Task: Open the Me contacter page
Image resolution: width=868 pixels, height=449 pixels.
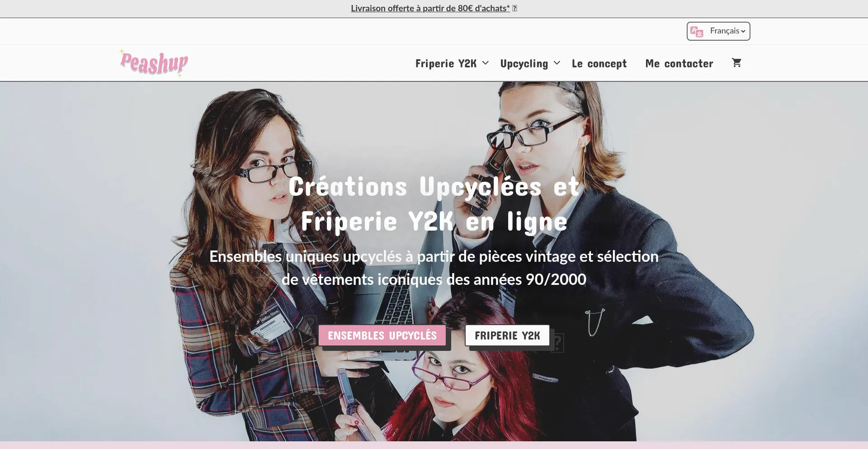Action: pyautogui.click(x=679, y=63)
